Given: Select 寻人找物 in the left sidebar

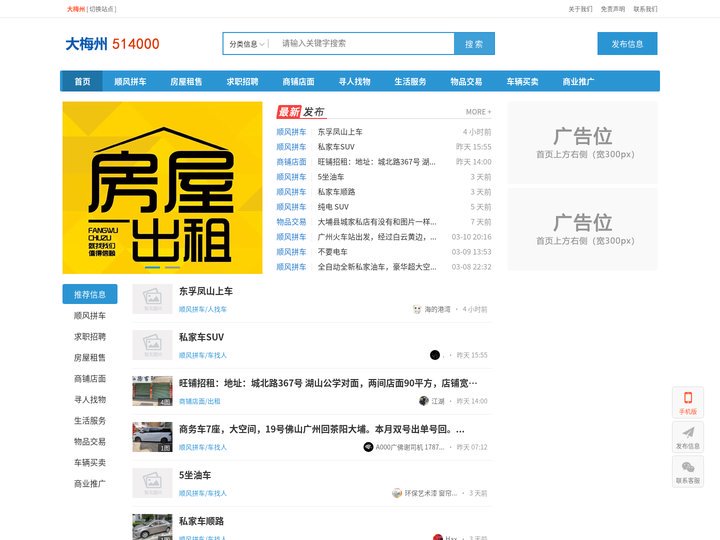Looking at the screenshot, I should click(90, 399).
